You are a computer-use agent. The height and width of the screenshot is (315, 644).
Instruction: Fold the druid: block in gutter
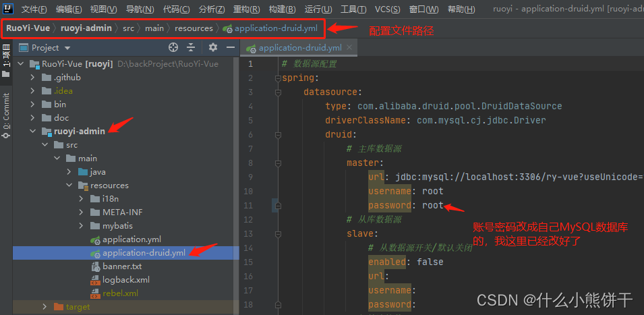(278, 135)
